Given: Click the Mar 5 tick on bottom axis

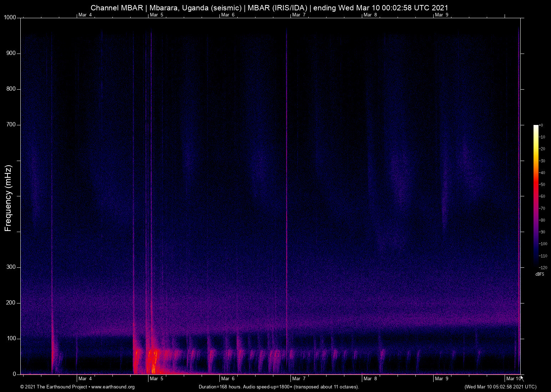Looking at the screenshot, I should (x=157, y=378).
